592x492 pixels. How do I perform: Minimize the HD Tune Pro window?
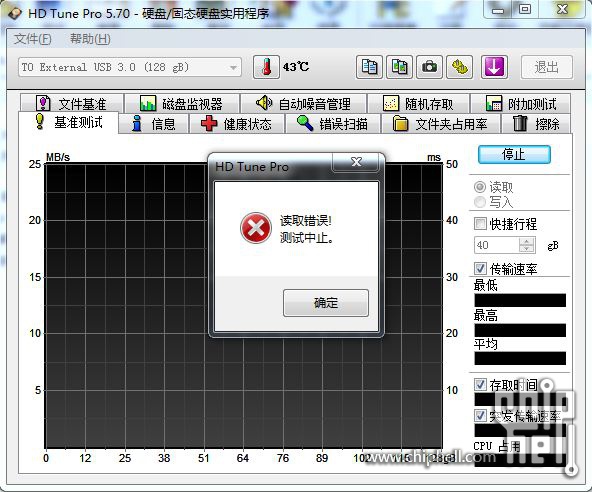click(x=498, y=9)
